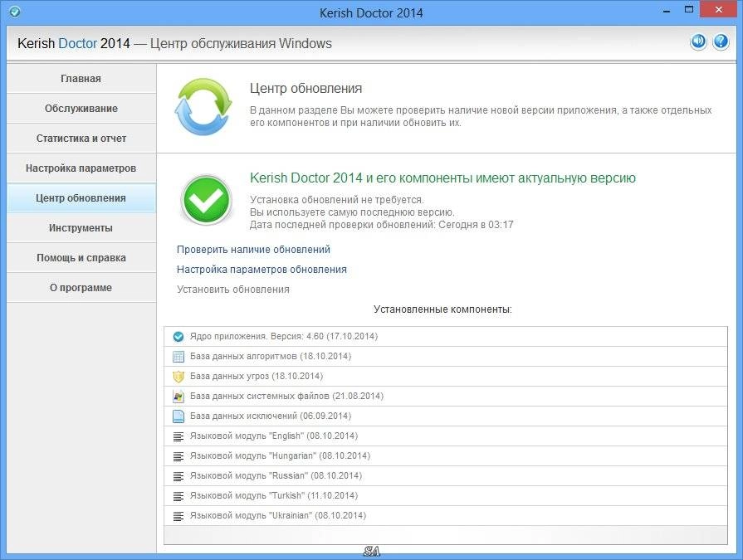This screenshot has height=560, width=743.
Task: Select Языковой модуль "English" row
Action: 446,436
